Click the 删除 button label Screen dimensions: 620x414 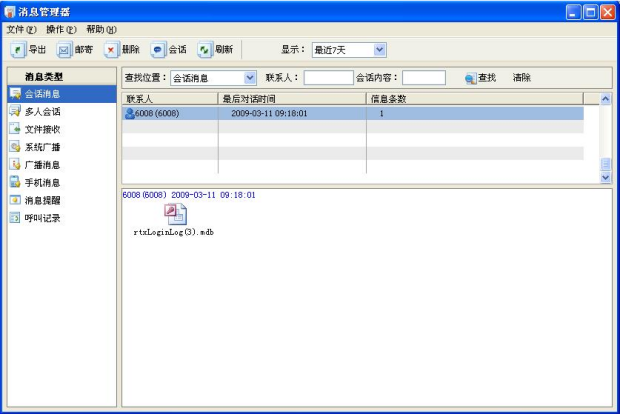[x=130, y=49]
